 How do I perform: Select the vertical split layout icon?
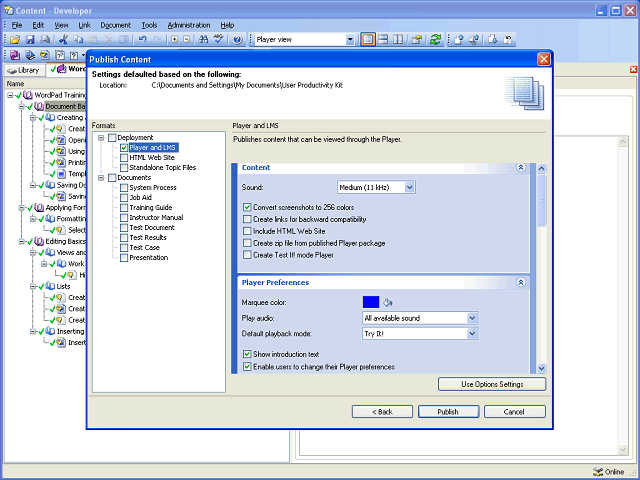398,40
